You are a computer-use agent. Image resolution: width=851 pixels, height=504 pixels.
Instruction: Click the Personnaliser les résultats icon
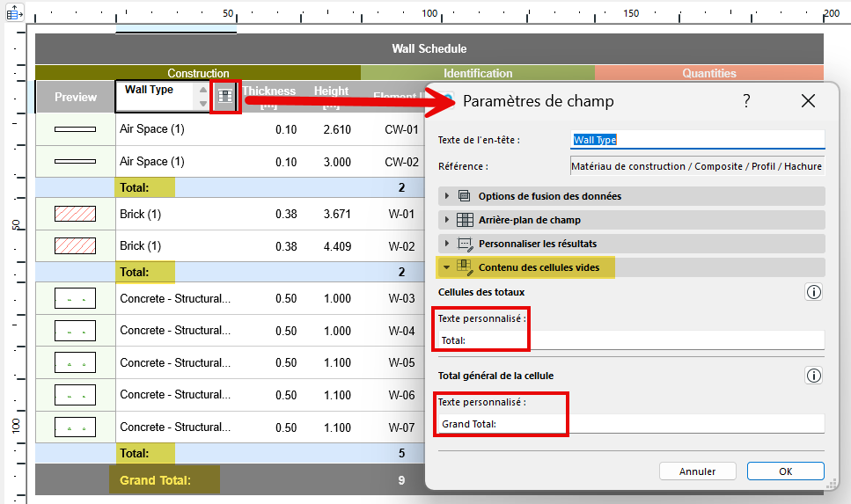coord(466,244)
